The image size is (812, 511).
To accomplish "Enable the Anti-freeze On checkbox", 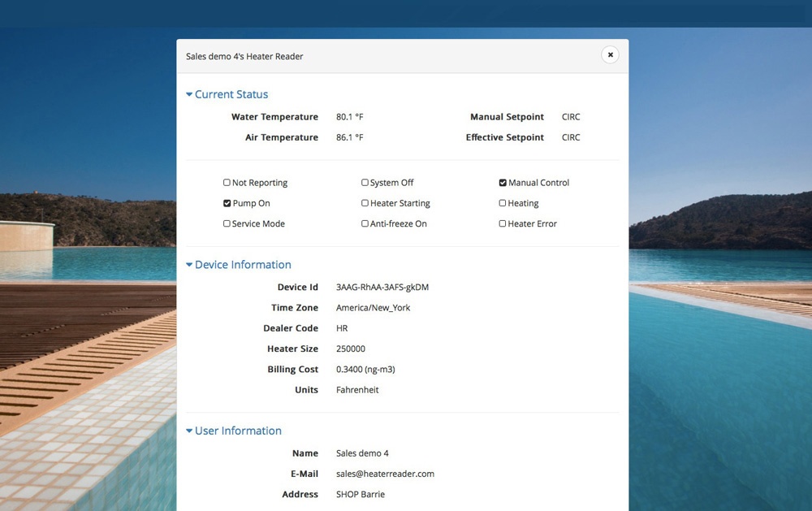I will (365, 223).
